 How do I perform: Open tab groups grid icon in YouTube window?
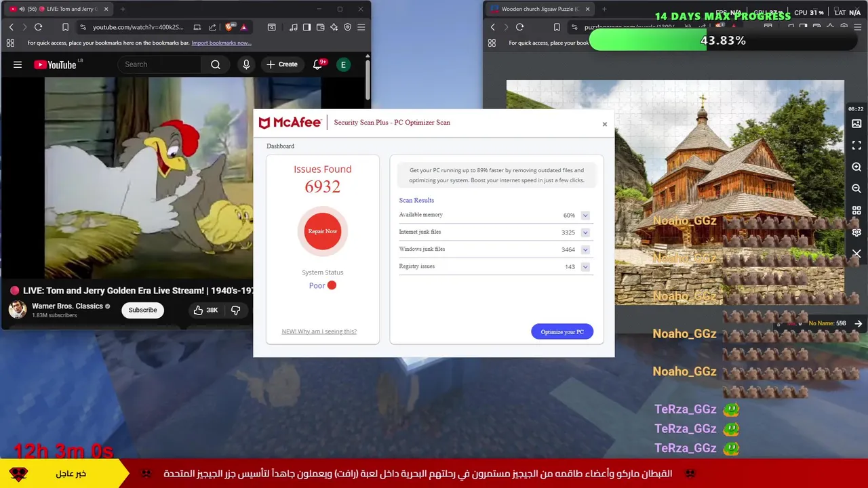click(10, 43)
